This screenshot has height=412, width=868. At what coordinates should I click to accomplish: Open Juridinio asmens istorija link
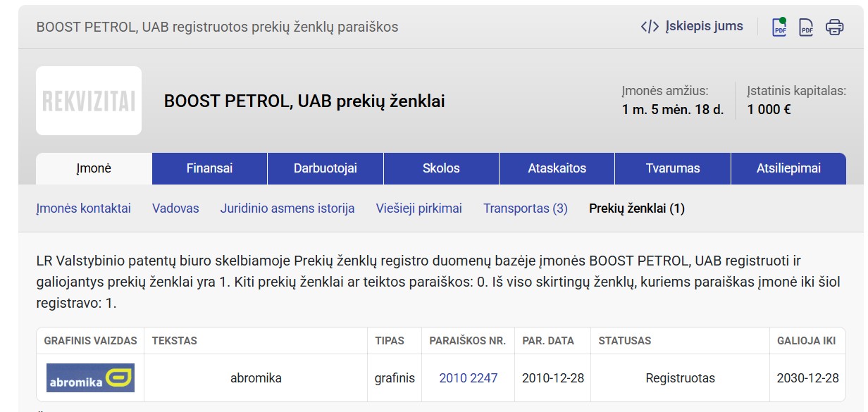tap(287, 208)
